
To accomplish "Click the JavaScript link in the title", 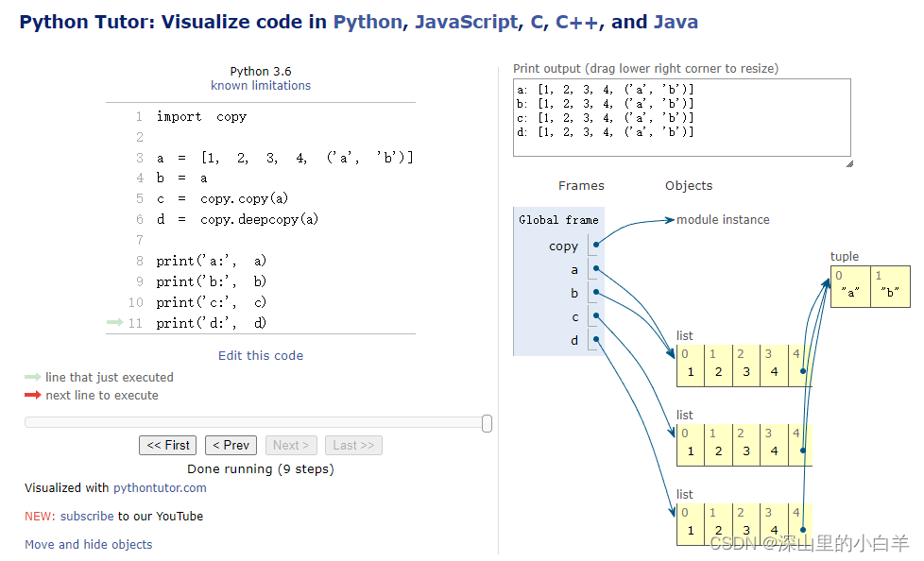I will tap(465, 23).
